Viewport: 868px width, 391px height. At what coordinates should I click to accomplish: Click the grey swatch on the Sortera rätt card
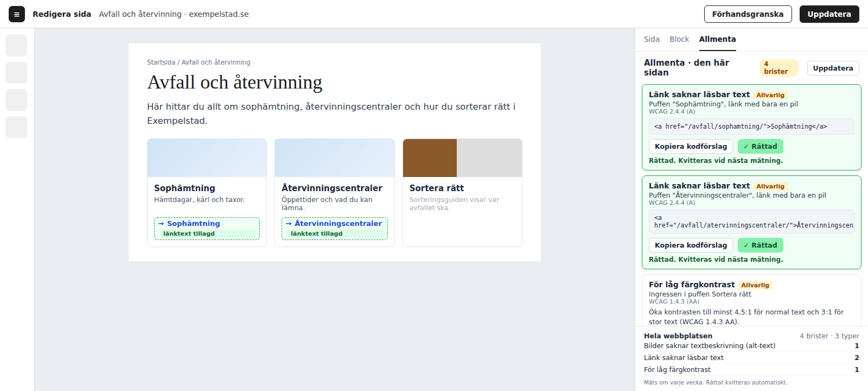[489, 158]
